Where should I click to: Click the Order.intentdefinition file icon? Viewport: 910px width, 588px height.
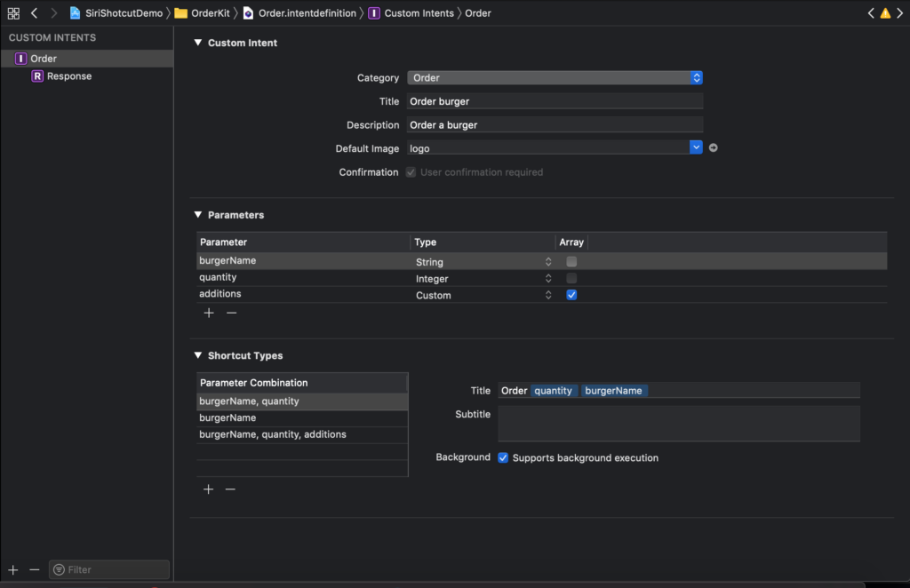(x=249, y=12)
